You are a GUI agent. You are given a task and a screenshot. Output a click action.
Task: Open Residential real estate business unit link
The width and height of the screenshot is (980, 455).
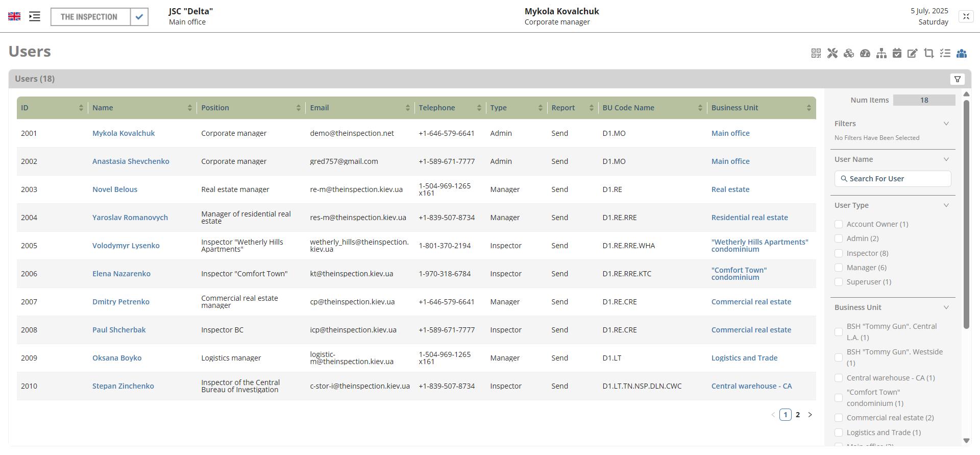[749, 218]
